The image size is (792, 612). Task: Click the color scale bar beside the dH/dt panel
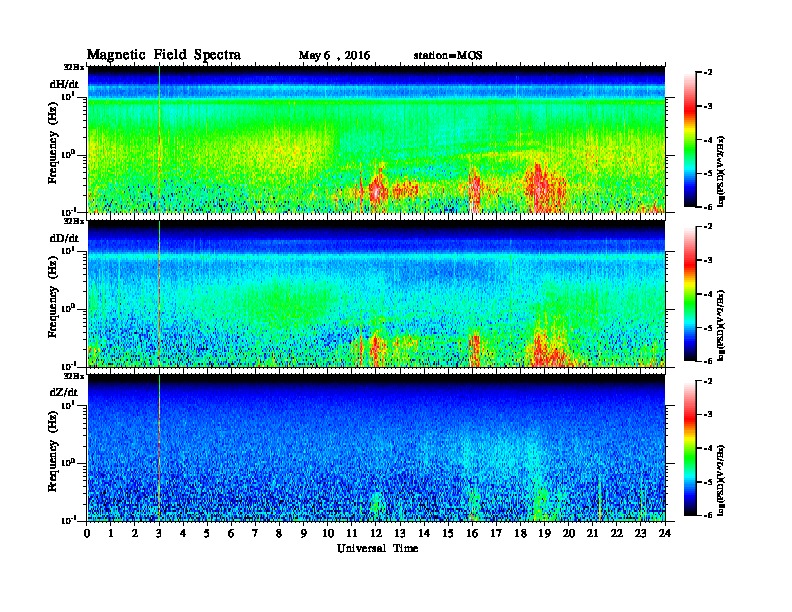click(690, 140)
